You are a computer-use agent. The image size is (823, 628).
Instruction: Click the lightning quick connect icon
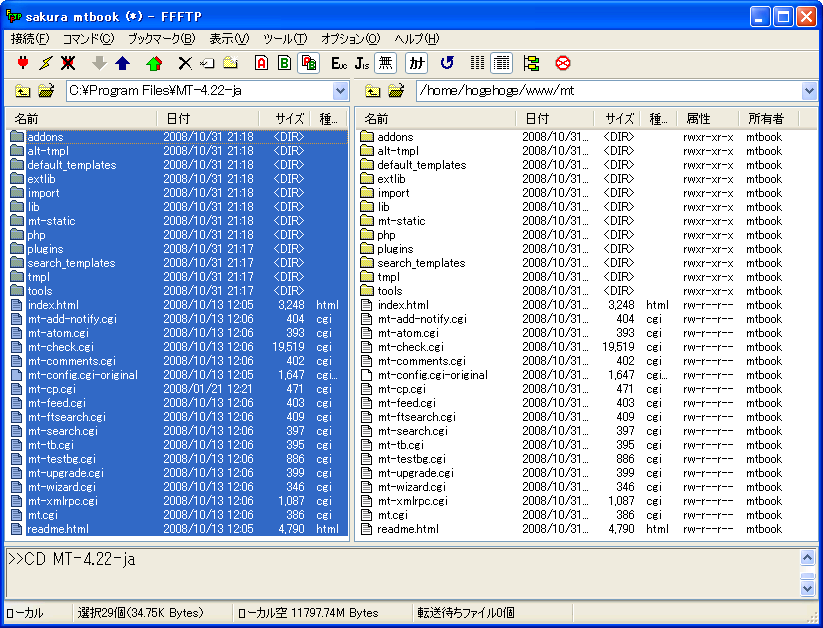46,63
